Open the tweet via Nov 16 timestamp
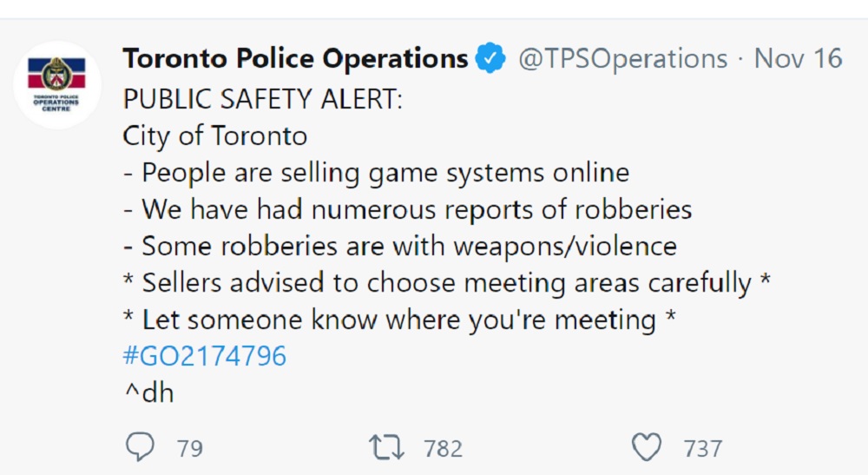This screenshot has height=475, width=868. point(798,59)
